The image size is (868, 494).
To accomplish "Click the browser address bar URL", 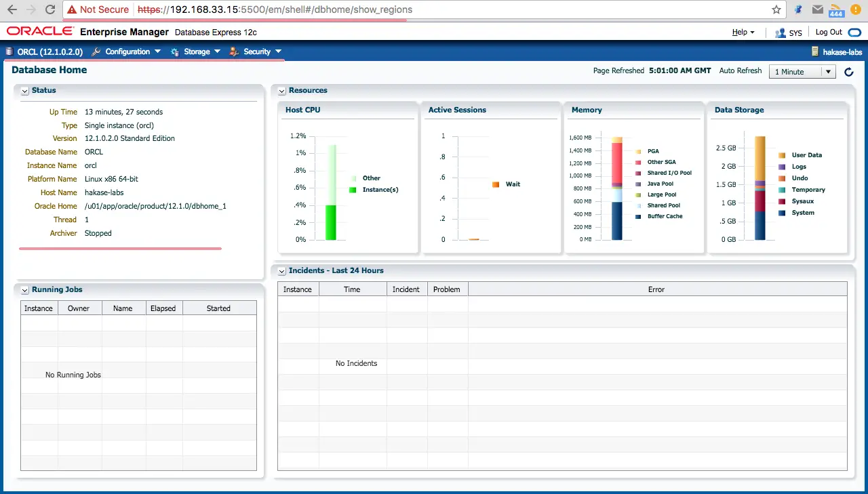I will tap(275, 9).
